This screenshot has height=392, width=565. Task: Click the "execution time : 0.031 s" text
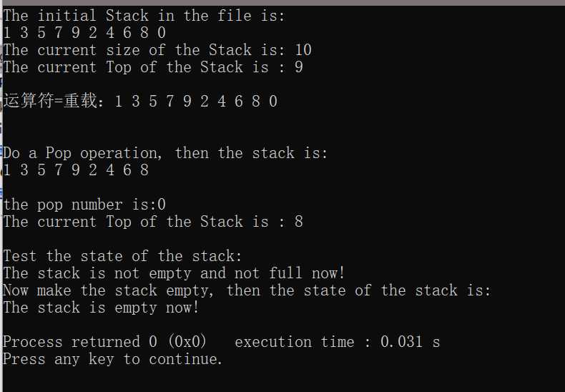click(338, 342)
